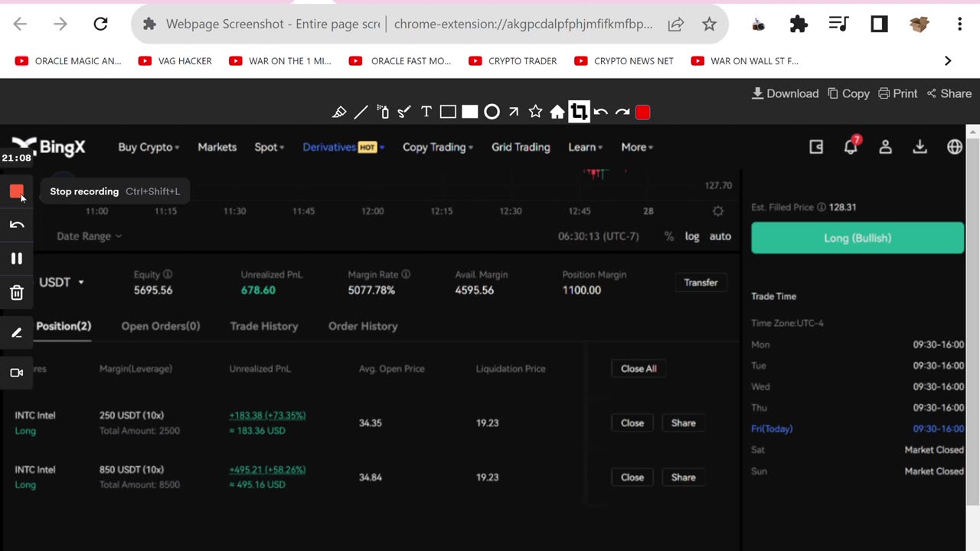Select the filled white rectangle tool

tap(470, 112)
